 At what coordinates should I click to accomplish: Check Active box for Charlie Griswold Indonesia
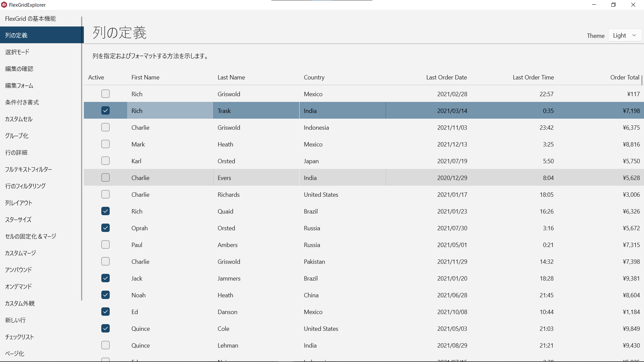[x=105, y=127]
